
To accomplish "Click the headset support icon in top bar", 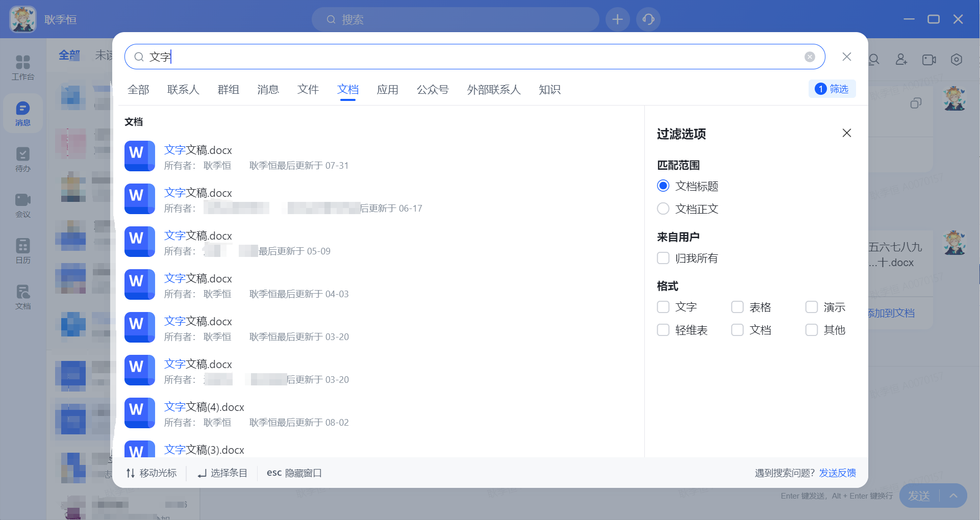I will [648, 19].
